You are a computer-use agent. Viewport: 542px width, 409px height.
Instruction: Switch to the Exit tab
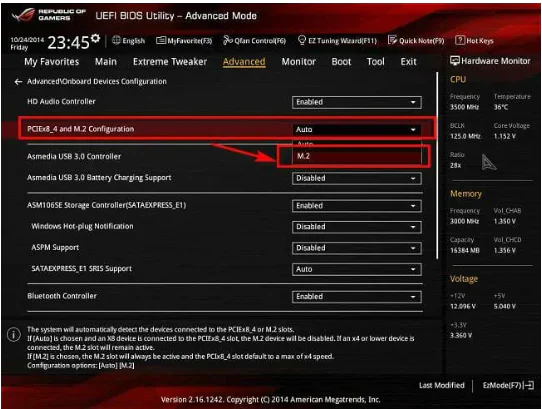[408, 62]
